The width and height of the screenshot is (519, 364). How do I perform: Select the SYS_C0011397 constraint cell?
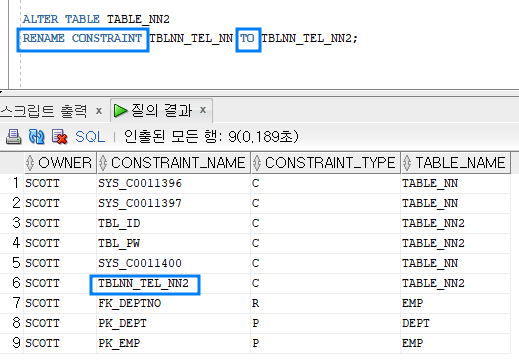click(174, 203)
